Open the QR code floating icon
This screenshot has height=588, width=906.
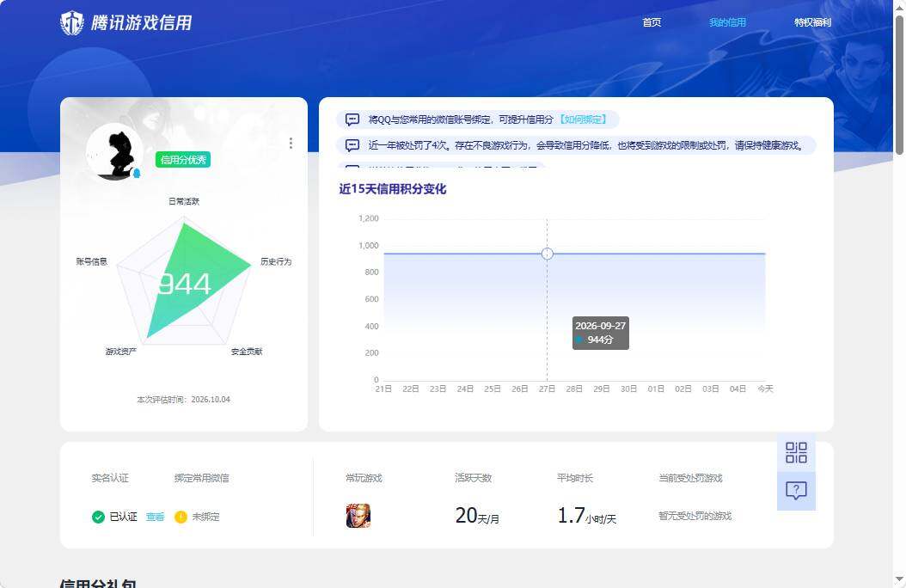[x=796, y=452]
